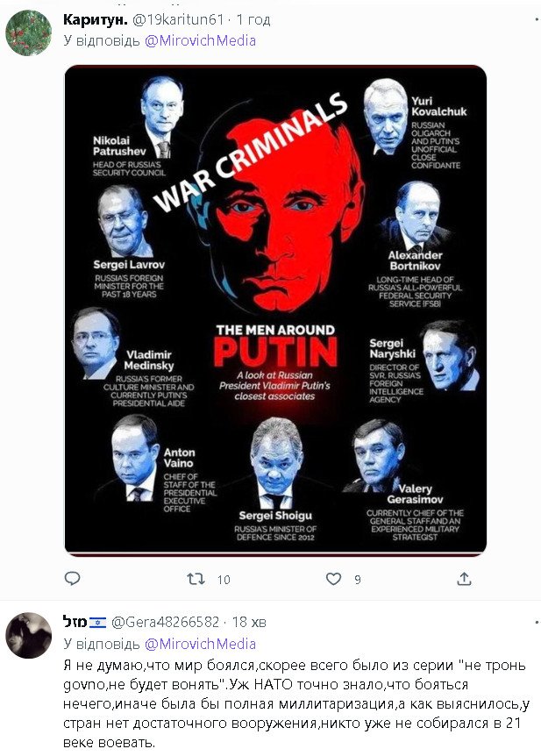Share the tweet via upload arrow icon
The width and height of the screenshot is (541, 756).
465,579
